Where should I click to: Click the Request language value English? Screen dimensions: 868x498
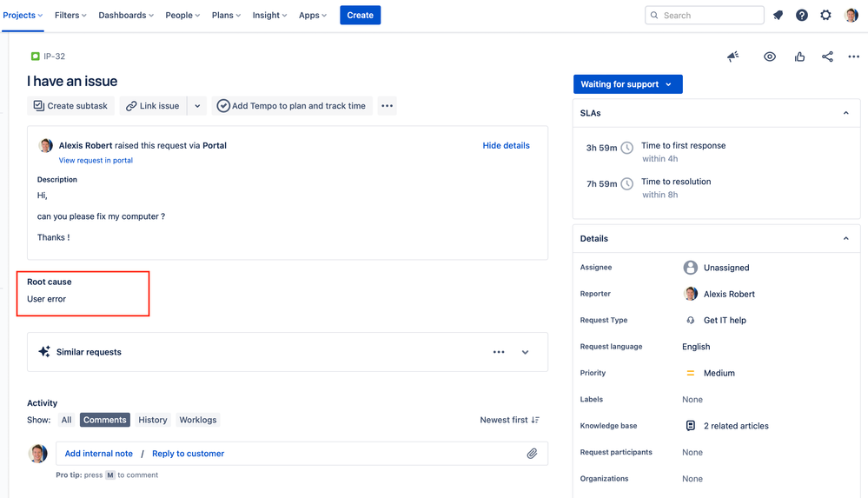pos(696,347)
